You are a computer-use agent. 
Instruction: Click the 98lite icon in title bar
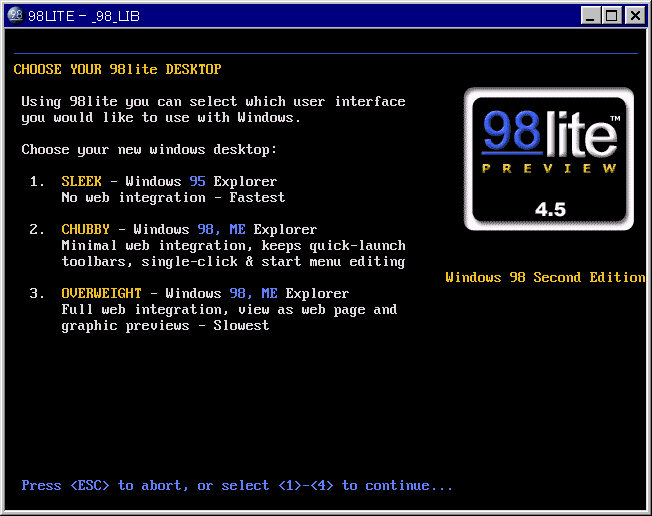(x=15, y=15)
